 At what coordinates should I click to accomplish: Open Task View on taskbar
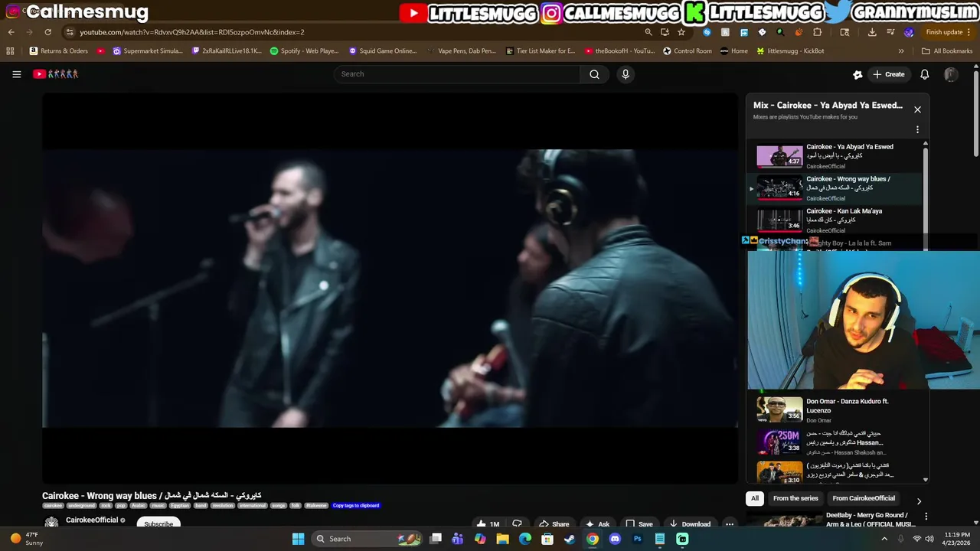pyautogui.click(x=436, y=539)
